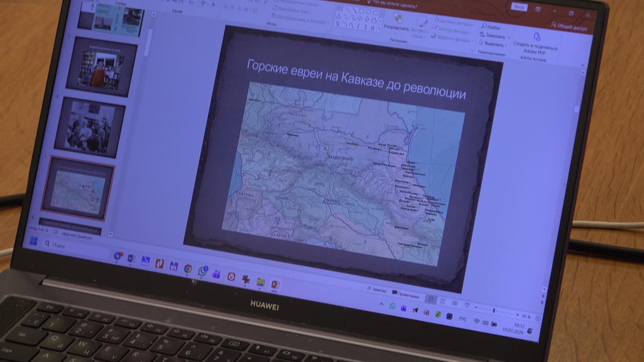Switch input language РУС indicator
This screenshot has width=644, height=362.
coord(463,319)
